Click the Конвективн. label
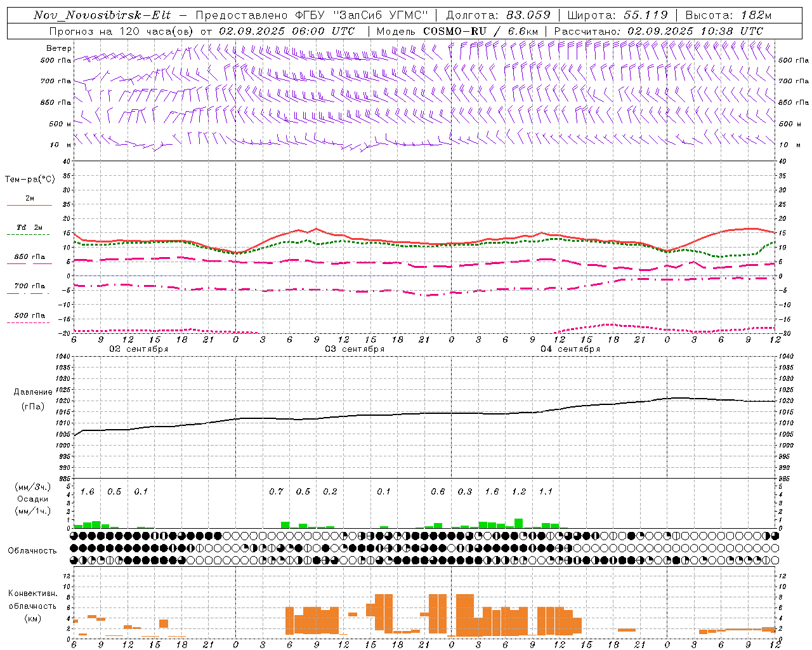812x650 pixels. 32,594
